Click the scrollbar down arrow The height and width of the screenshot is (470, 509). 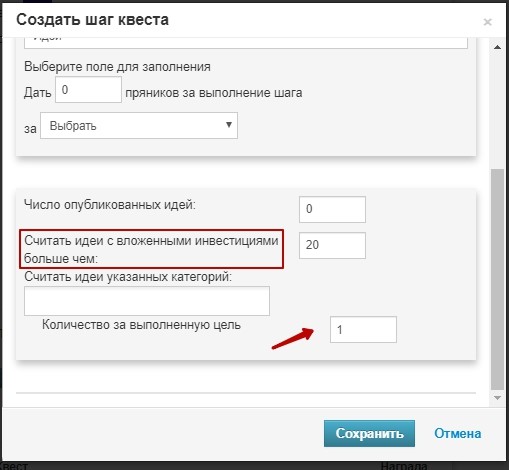coord(497,398)
